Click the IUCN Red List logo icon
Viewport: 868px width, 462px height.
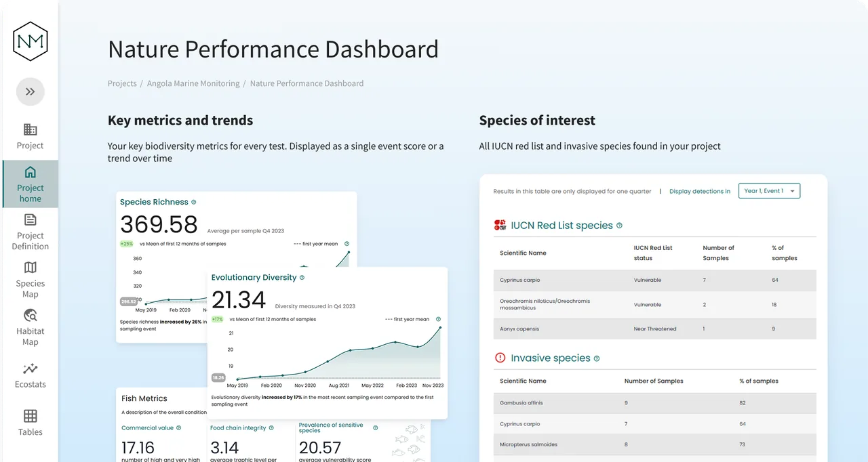click(x=500, y=225)
